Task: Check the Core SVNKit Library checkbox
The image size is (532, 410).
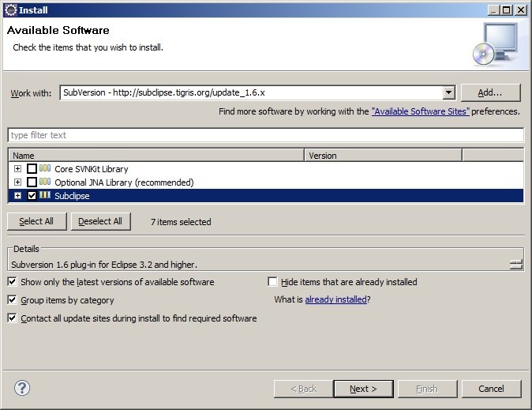Action: tap(32, 169)
